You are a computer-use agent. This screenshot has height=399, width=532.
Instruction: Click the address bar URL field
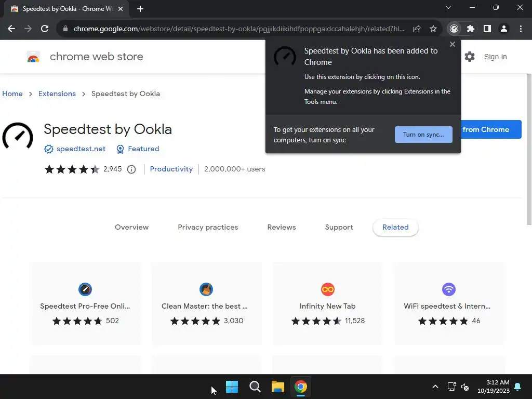[x=239, y=29]
